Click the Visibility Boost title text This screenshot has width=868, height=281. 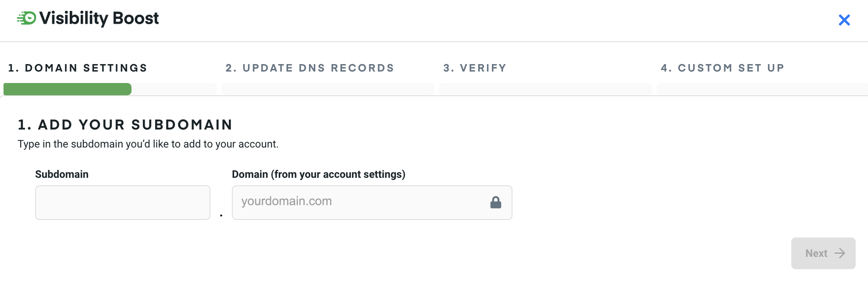(99, 18)
